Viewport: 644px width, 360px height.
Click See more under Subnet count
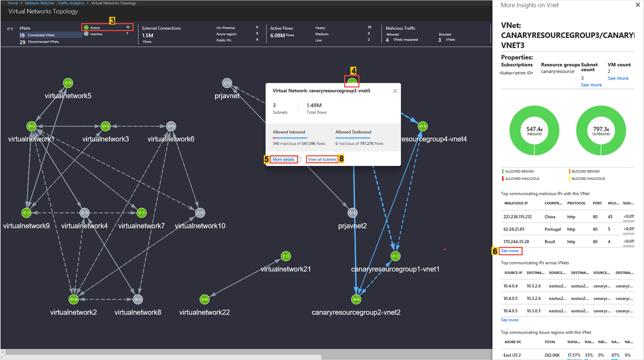click(591, 85)
